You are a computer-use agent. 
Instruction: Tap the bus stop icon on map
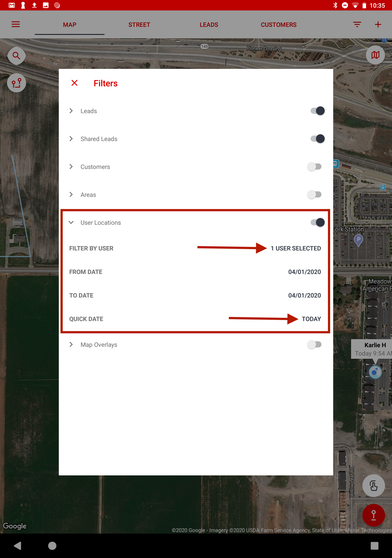[383, 187]
